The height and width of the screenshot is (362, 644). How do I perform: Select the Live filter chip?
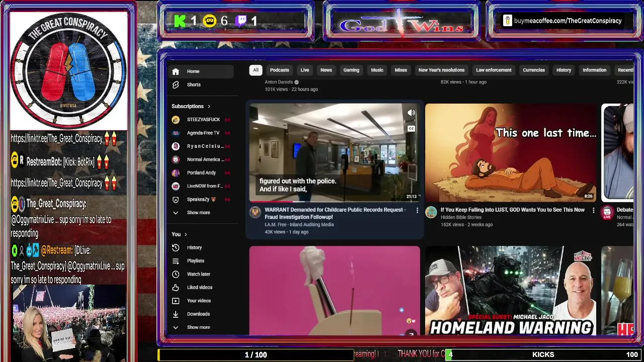pos(305,70)
